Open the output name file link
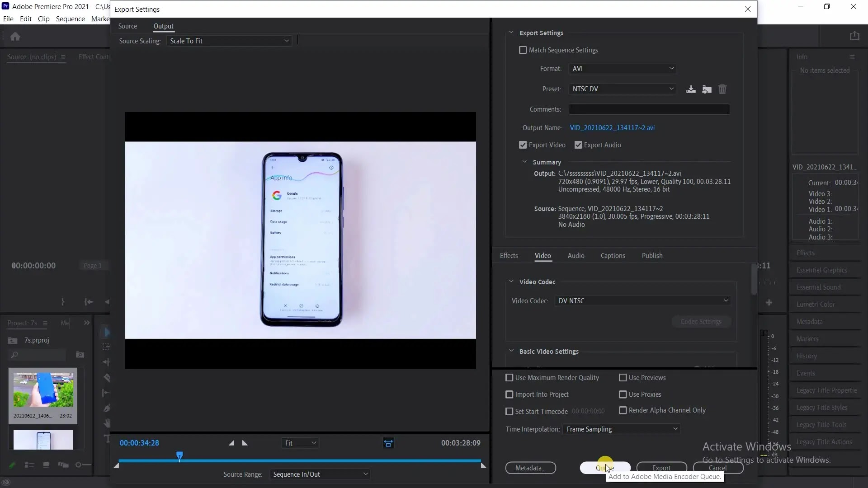The width and height of the screenshot is (868, 488). [x=612, y=128]
